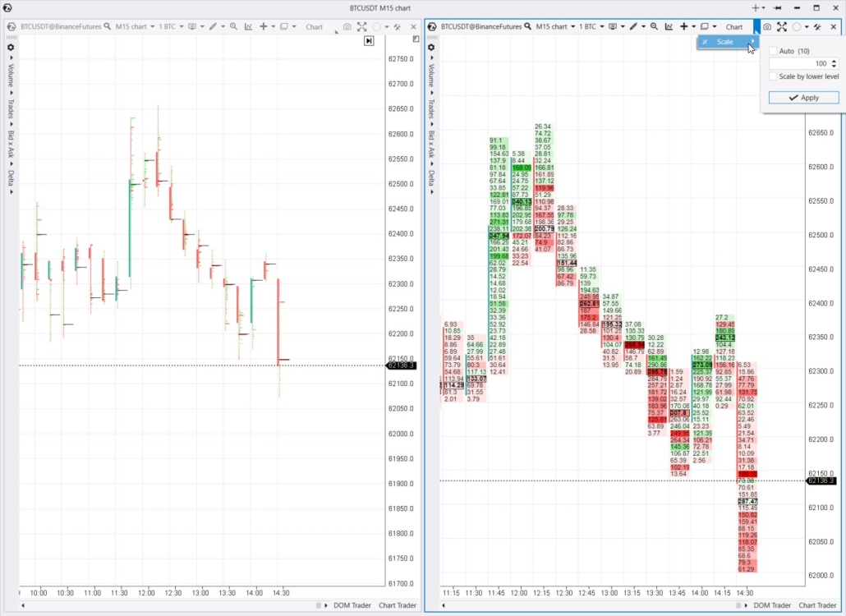Open settings gear in left chart sidebar

click(x=11, y=47)
